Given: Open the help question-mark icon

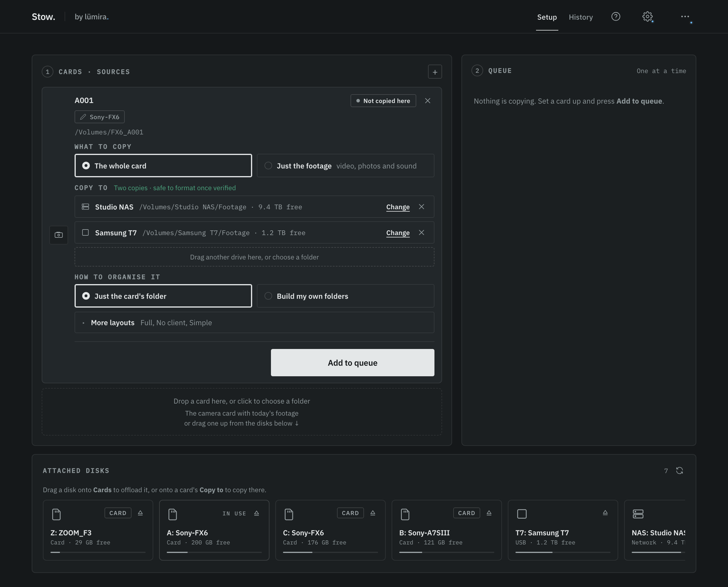Looking at the screenshot, I should point(616,16).
